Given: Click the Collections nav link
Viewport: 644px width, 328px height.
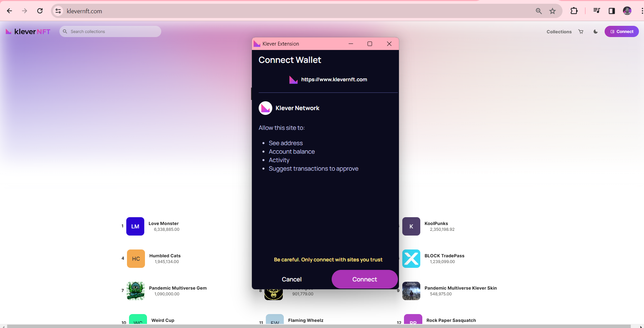Looking at the screenshot, I should (x=559, y=32).
